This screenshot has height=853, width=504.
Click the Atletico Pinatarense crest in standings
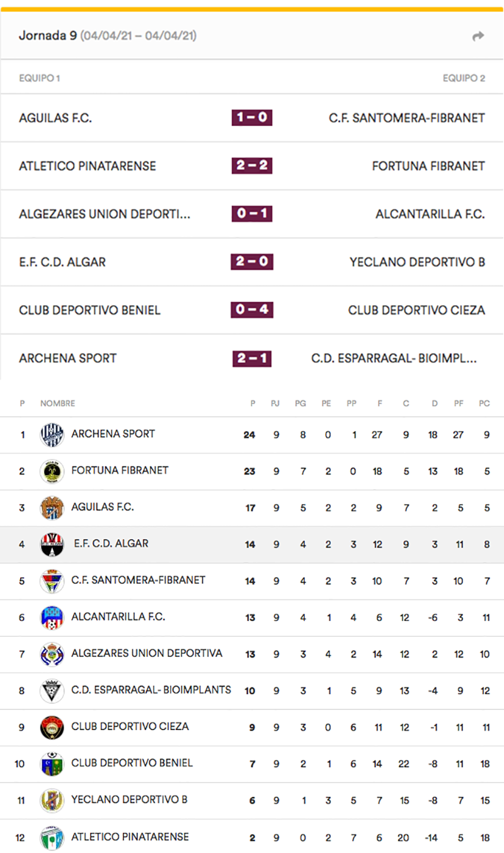point(52,838)
